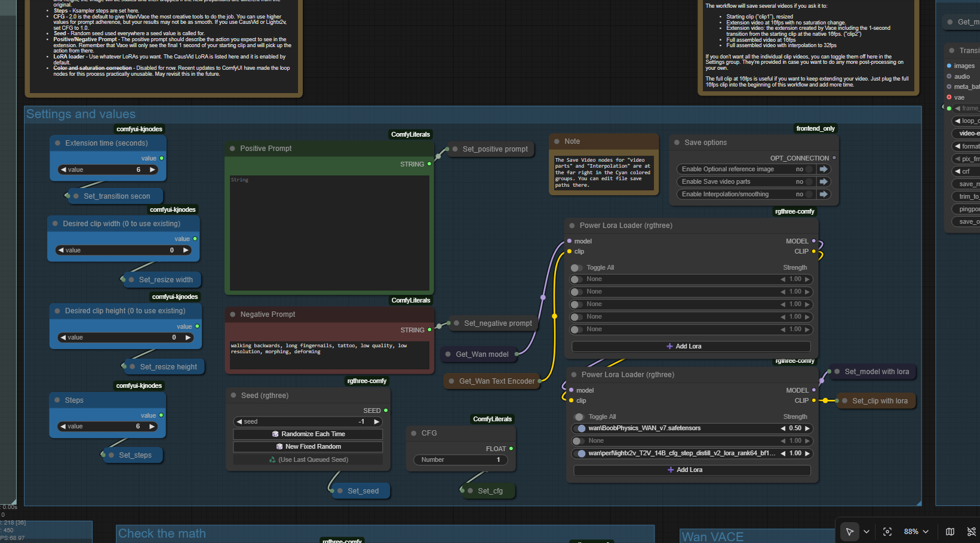The height and width of the screenshot is (543, 980).
Task: Click the New Fixed Random button
Action: pos(308,447)
